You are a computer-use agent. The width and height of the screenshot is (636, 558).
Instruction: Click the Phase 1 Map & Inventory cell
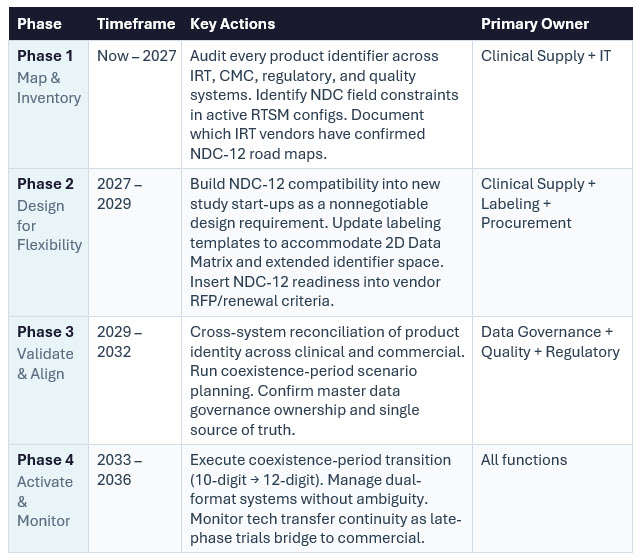coord(49,77)
